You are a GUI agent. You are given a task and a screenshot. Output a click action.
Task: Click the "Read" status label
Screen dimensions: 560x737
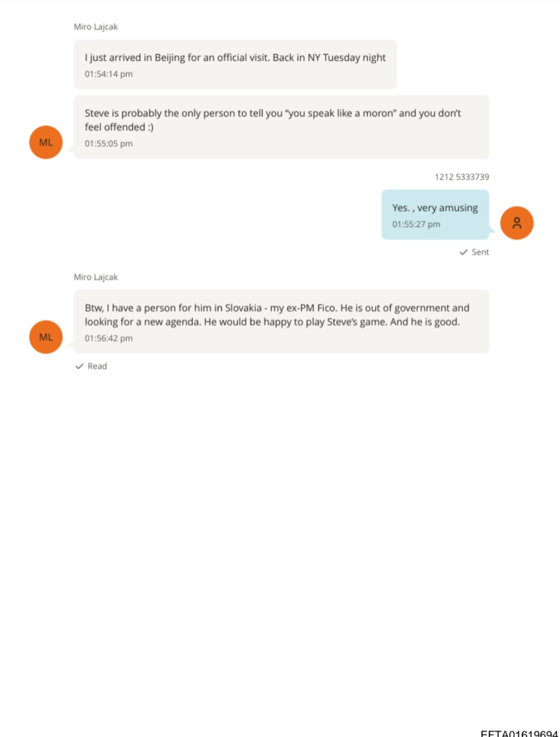tap(97, 366)
